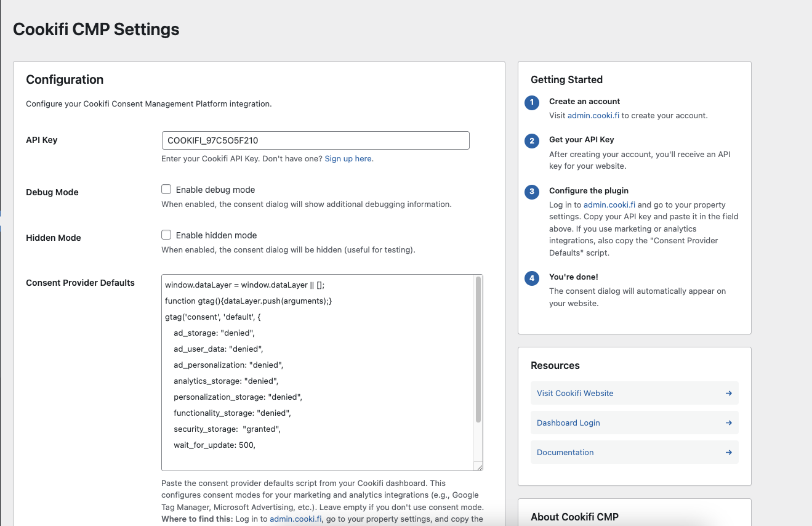Click the blue indicator on the far left edge

(1, 214)
